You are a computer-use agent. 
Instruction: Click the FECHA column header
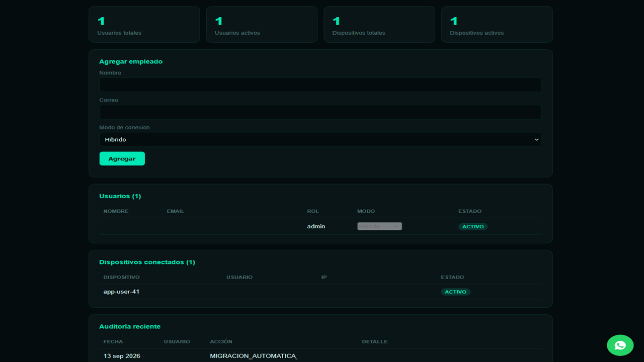click(x=113, y=341)
